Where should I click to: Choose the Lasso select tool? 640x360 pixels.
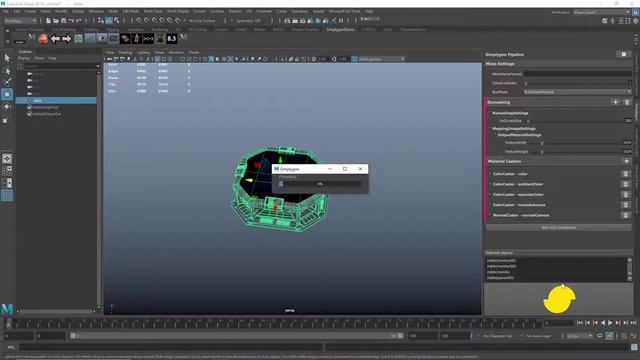(7, 71)
